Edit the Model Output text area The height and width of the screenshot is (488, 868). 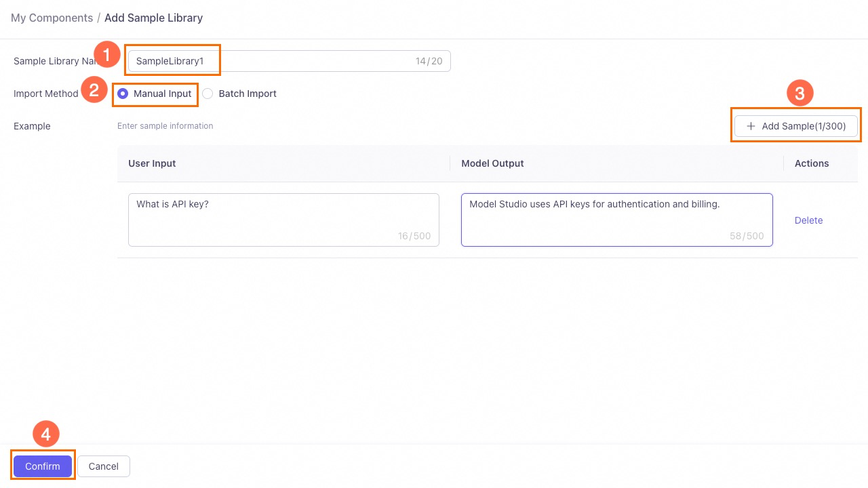[616, 220]
